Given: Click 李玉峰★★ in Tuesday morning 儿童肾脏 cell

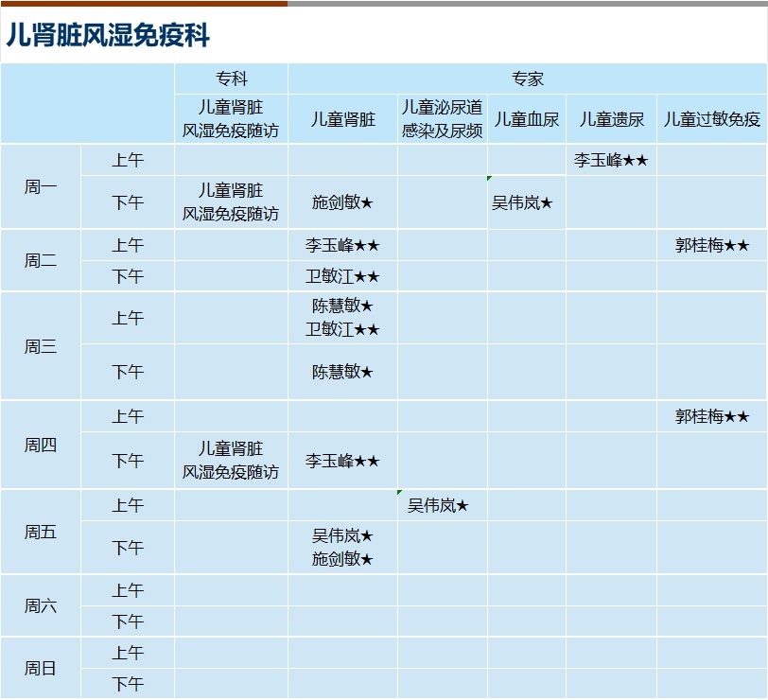Looking at the screenshot, I should tap(342, 245).
